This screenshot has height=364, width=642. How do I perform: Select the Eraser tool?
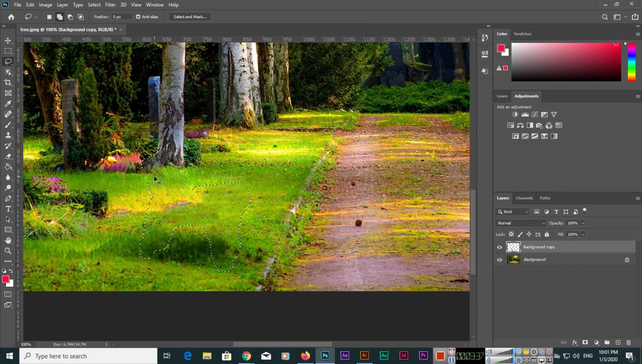click(8, 156)
